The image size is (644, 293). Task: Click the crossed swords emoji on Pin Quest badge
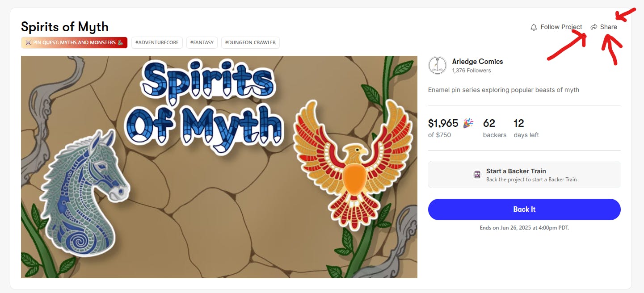[x=28, y=43]
